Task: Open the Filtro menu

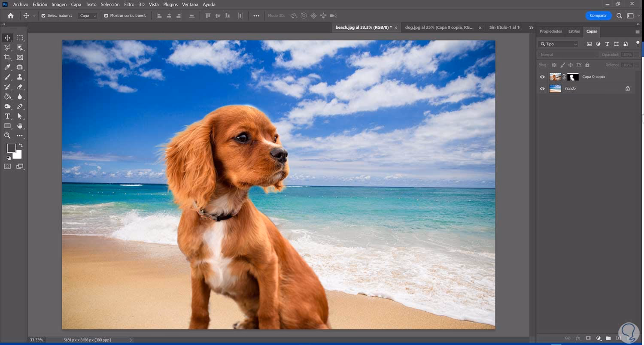Action: point(129,4)
